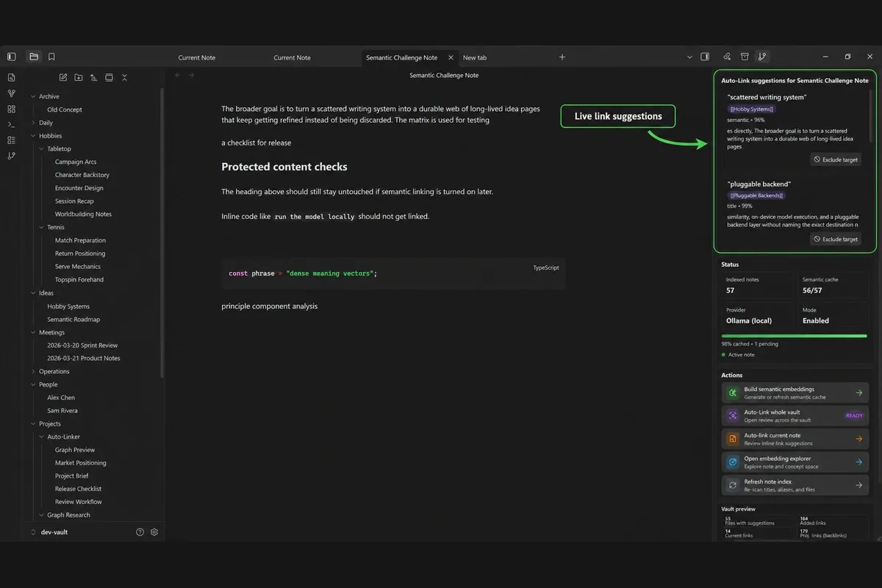The width and height of the screenshot is (882, 588).
Task: Open graph view from the ribbon
Action: (11, 93)
